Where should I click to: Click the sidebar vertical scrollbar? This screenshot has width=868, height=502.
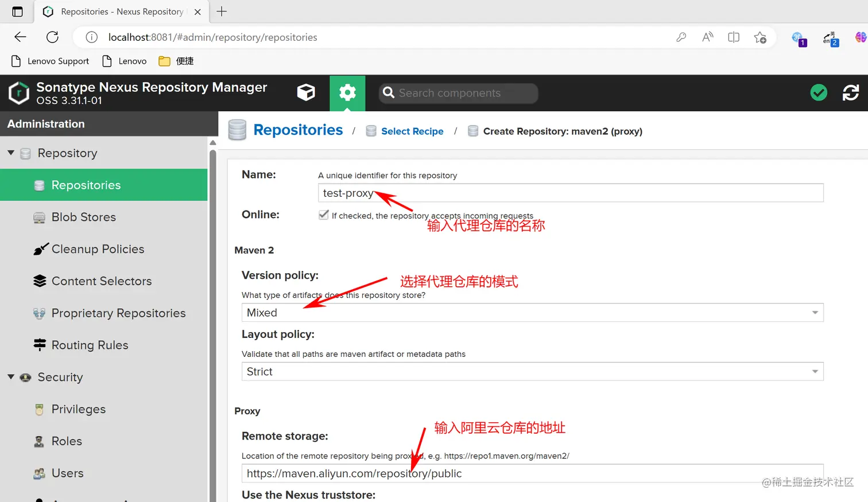click(x=213, y=325)
